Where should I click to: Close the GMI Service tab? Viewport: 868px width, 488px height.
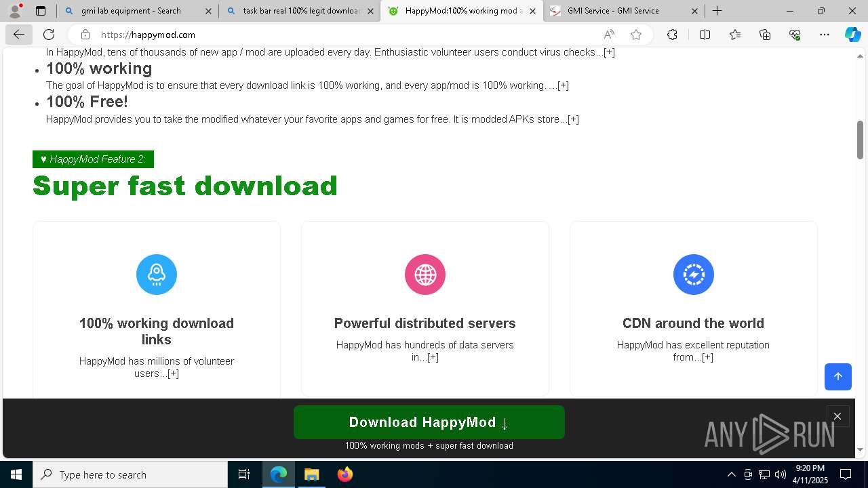(x=695, y=11)
